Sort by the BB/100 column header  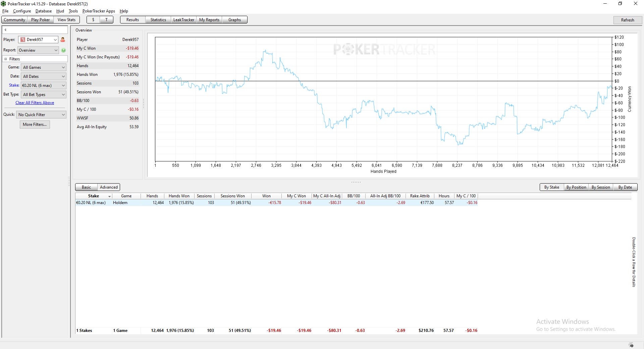tap(354, 196)
